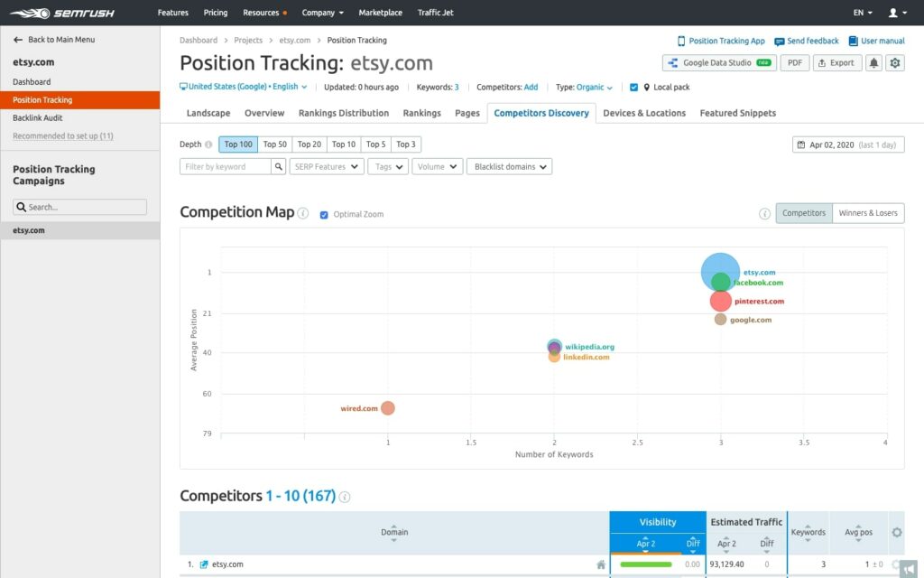Click the notification bell icon

point(873,62)
